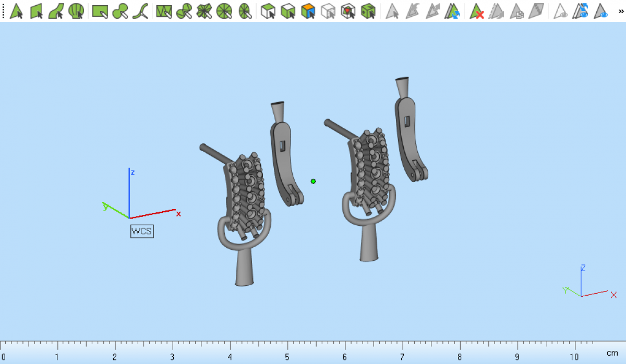626x364 pixels.
Task: Click the invert selection icon with blue arrows
Action: pos(453,11)
